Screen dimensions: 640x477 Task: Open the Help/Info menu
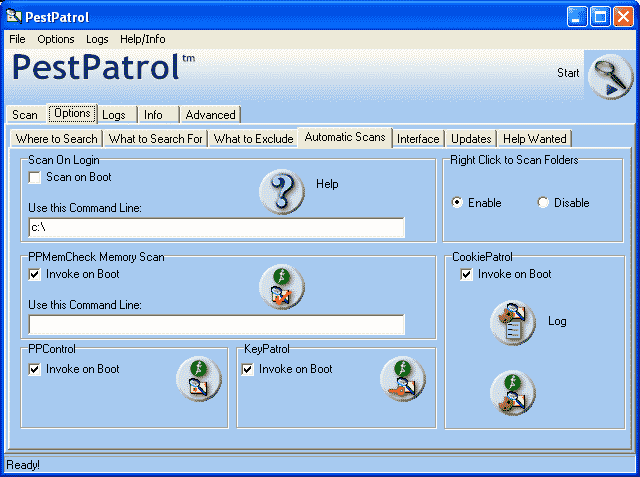[143, 39]
